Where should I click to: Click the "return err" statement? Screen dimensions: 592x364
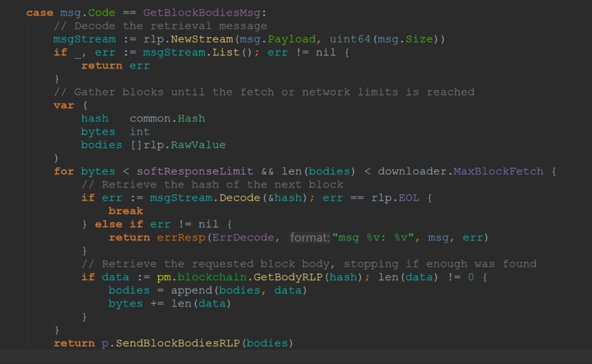116,66
